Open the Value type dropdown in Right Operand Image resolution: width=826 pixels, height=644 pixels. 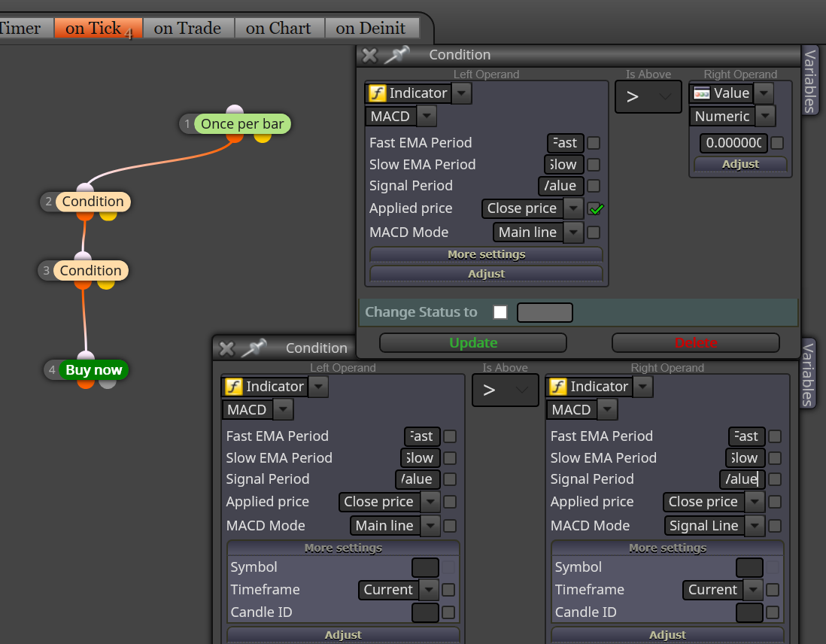[x=764, y=93]
